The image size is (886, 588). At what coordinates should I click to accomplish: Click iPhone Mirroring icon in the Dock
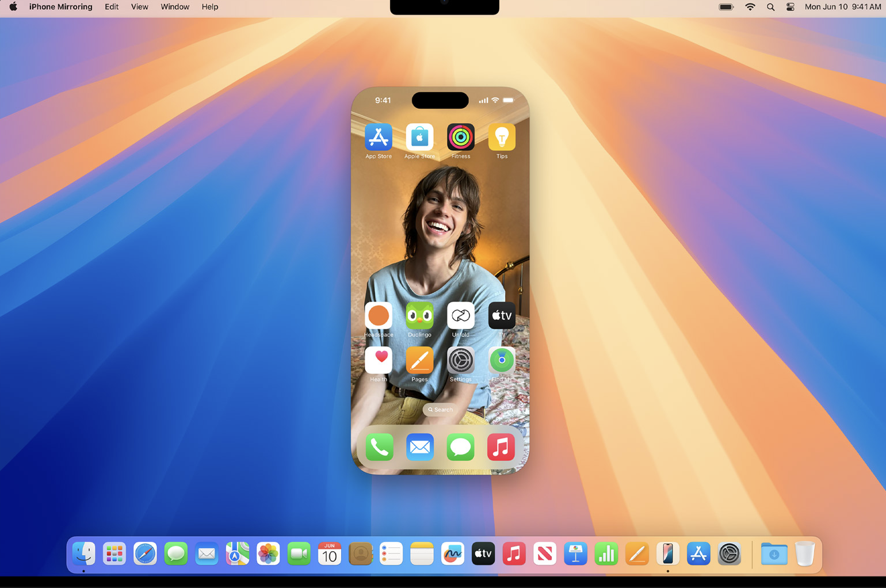coord(668,554)
